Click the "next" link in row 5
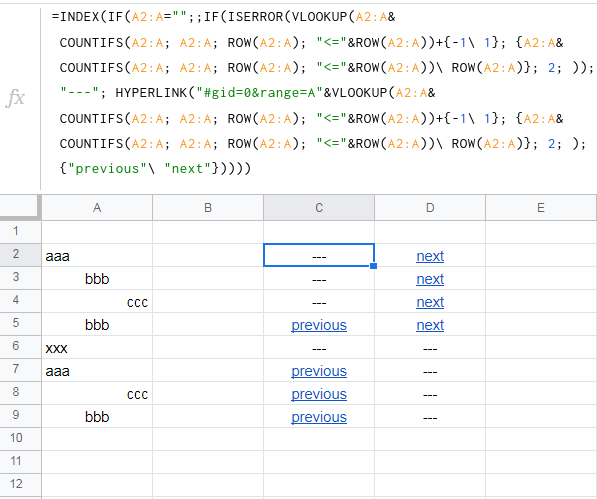The image size is (597, 499). 430,325
